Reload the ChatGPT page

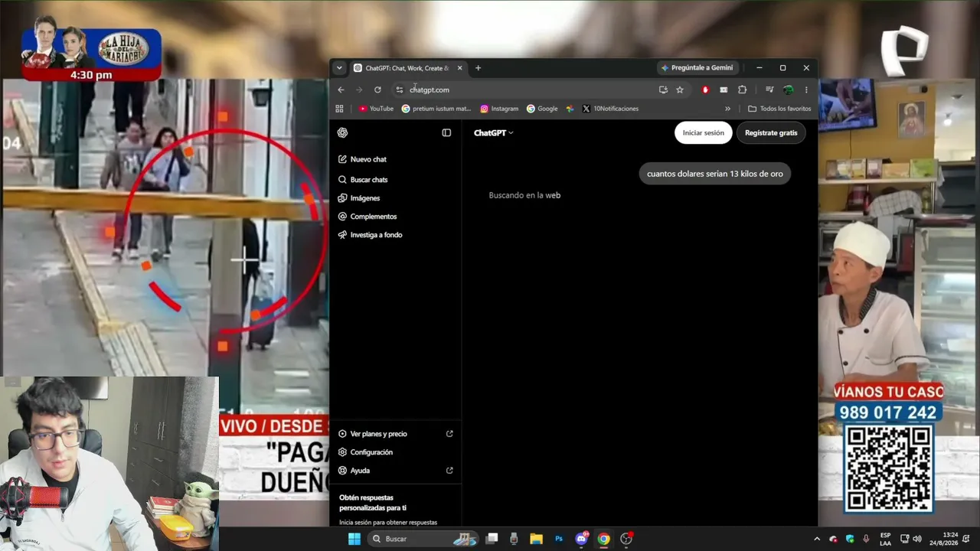pos(377,90)
